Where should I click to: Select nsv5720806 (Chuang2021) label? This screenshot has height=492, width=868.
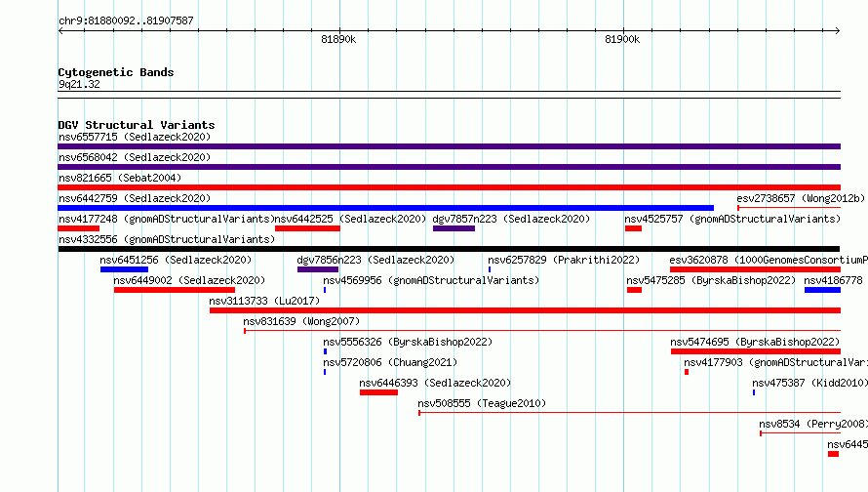coord(390,362)
